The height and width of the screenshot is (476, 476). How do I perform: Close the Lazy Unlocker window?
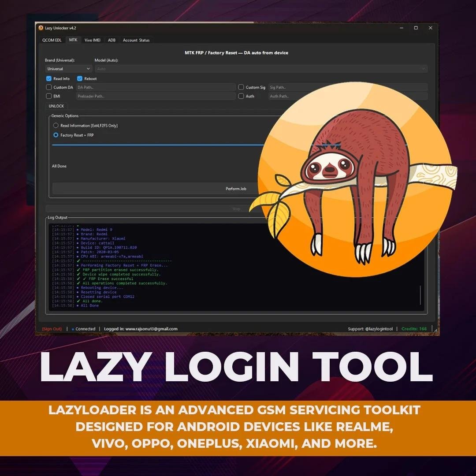point(431,28)
